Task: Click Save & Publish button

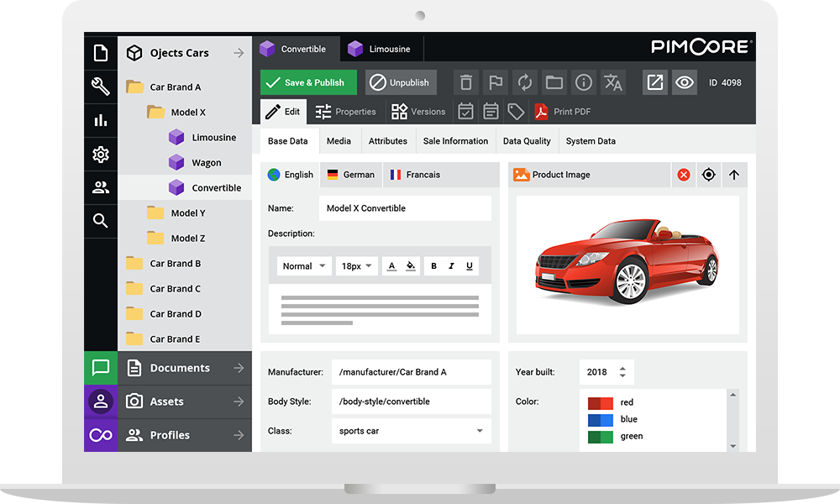Action: tap(308, 82)
